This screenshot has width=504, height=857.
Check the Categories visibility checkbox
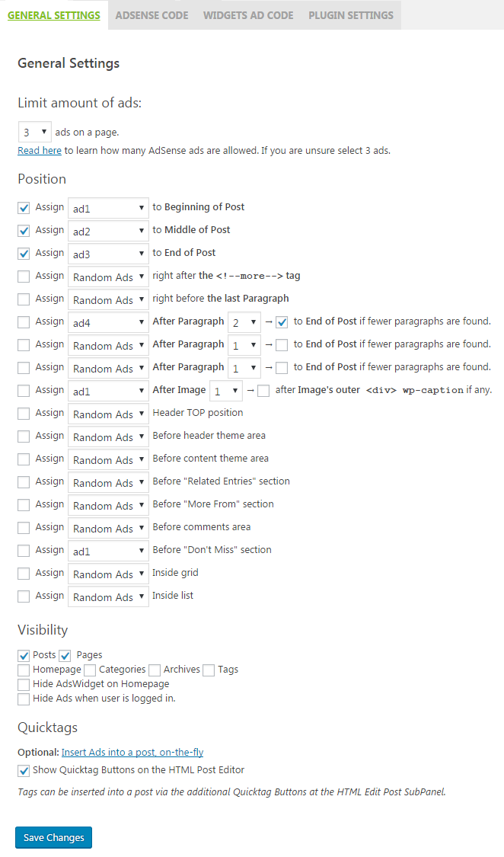pyautogui.click(x=90, y=670)
